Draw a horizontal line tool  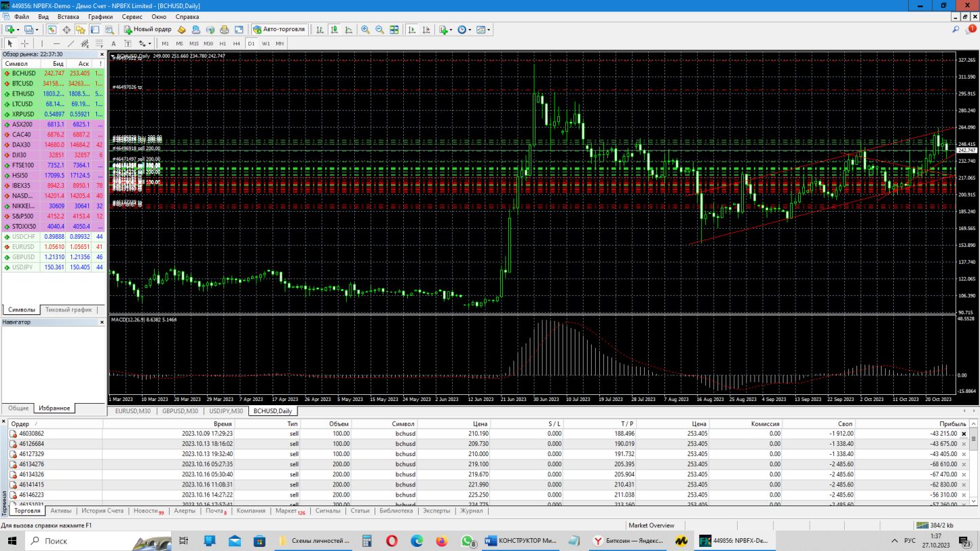pos(56,43)
